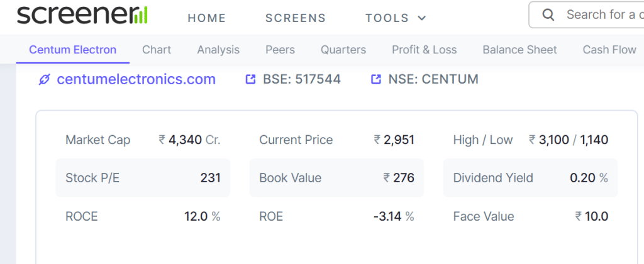
Task: Open the centumelectronics.com link
Action: pos(136,79)
